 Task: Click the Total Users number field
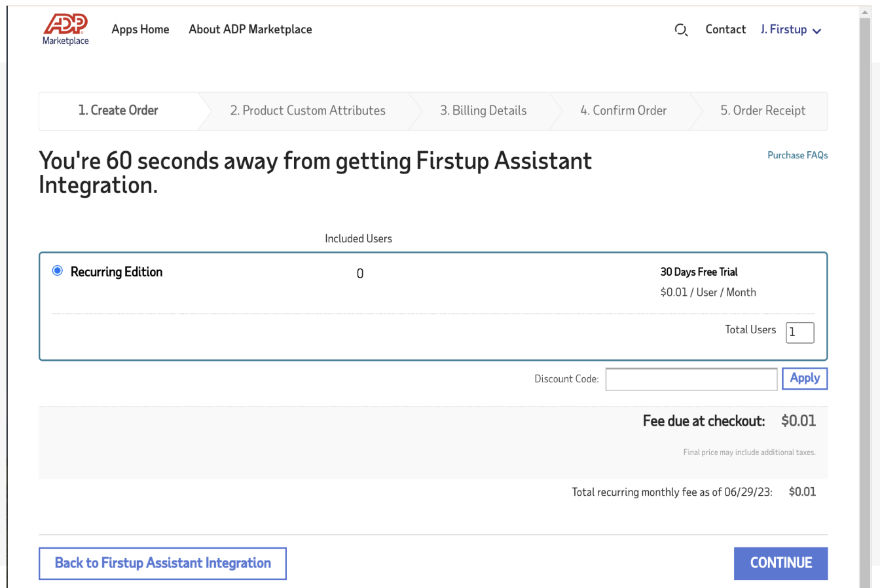click(x=800, y=332)
